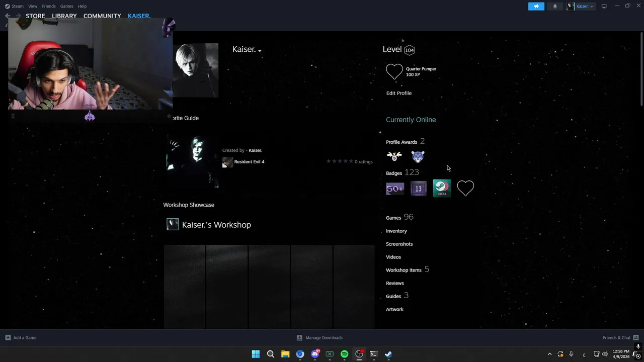
Task: Click the blue tiger profile award icon
Action: pos(418,156)
